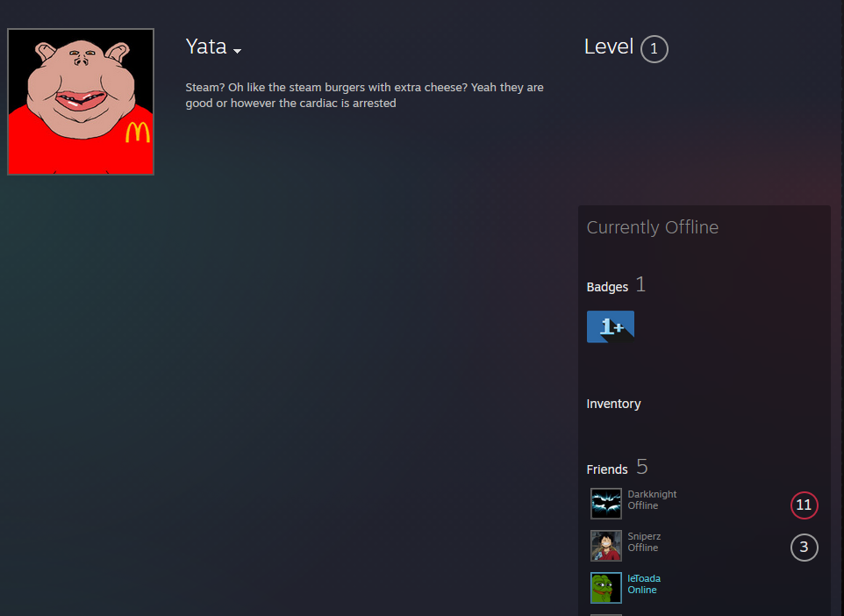Click the Currently Offline status text
Viewport: 844px width, 616px height.
(653, 227)
